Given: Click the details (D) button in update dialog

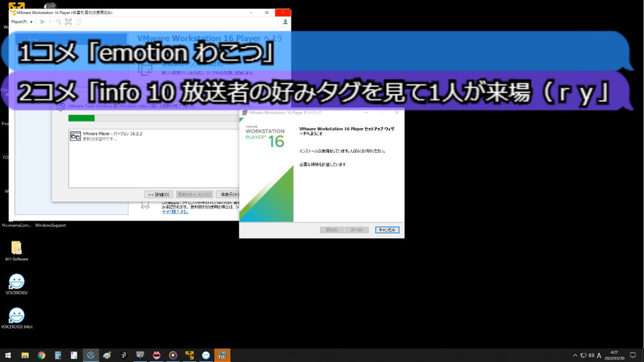Looking at the screenshot, I should coord(158,194).
